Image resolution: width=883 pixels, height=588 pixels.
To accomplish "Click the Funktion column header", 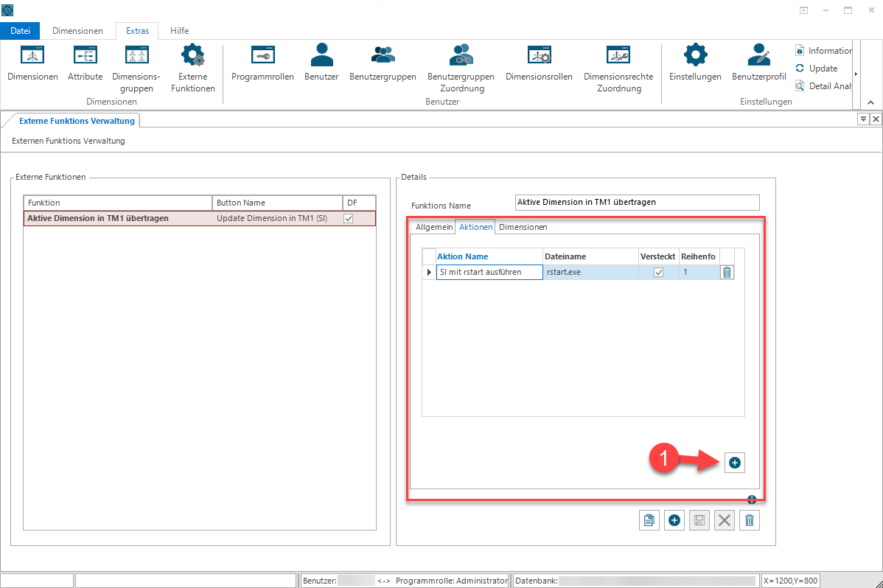I will [x=118, y=203].
